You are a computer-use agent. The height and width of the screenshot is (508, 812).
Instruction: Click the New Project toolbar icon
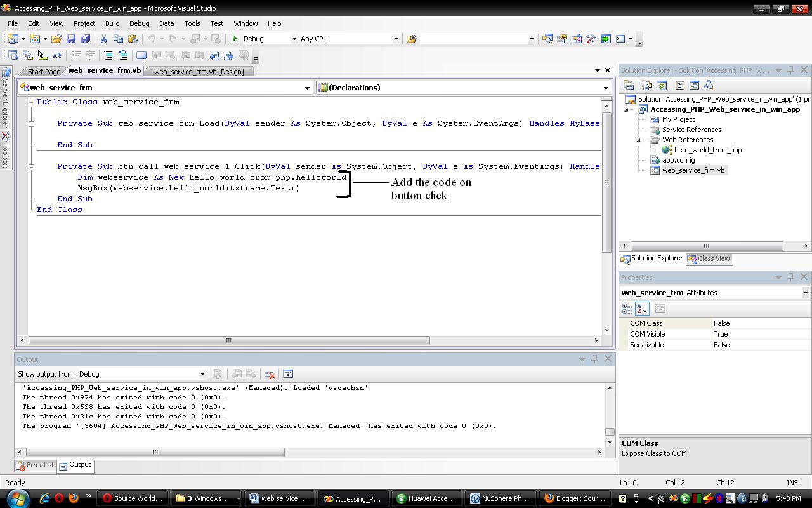[x=13, y=39]
